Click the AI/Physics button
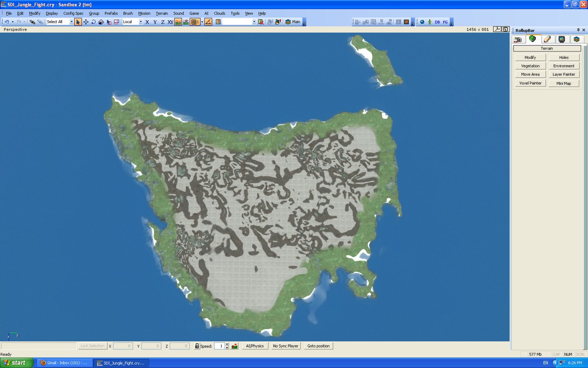Screen dimensions: 588x368 tap(255, 346)
